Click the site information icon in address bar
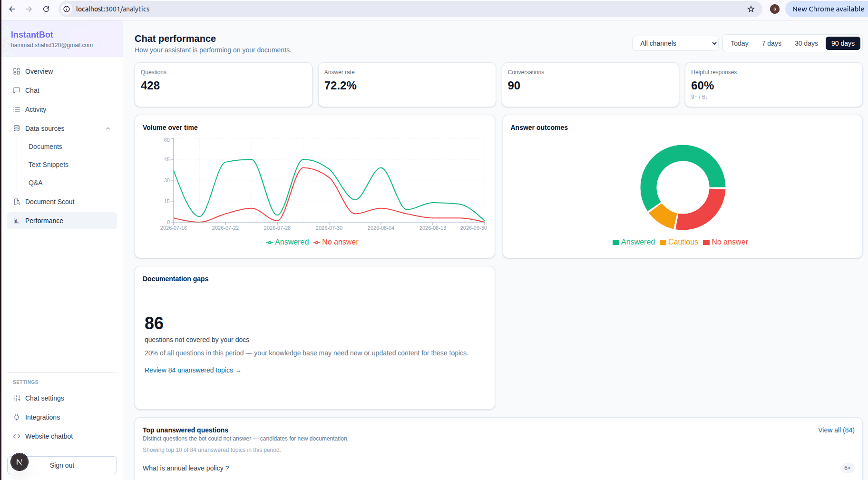 tap(67, 9)
